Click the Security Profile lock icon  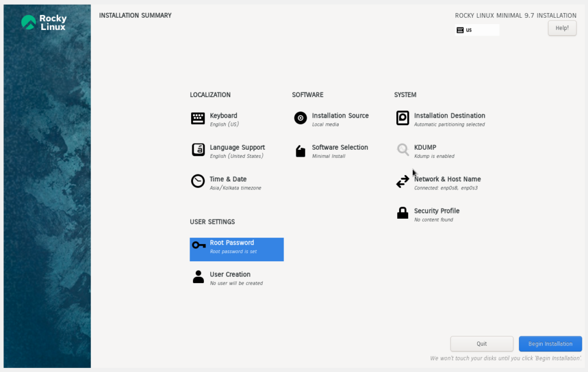403,213
